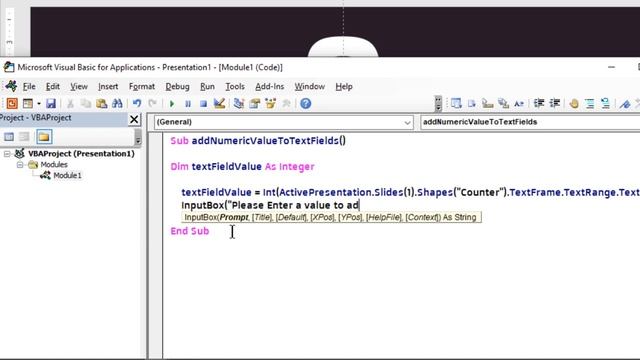Viewport: 640px width, 360px height.
Task: Click the List Constants icon
Action: pos(472,104)
